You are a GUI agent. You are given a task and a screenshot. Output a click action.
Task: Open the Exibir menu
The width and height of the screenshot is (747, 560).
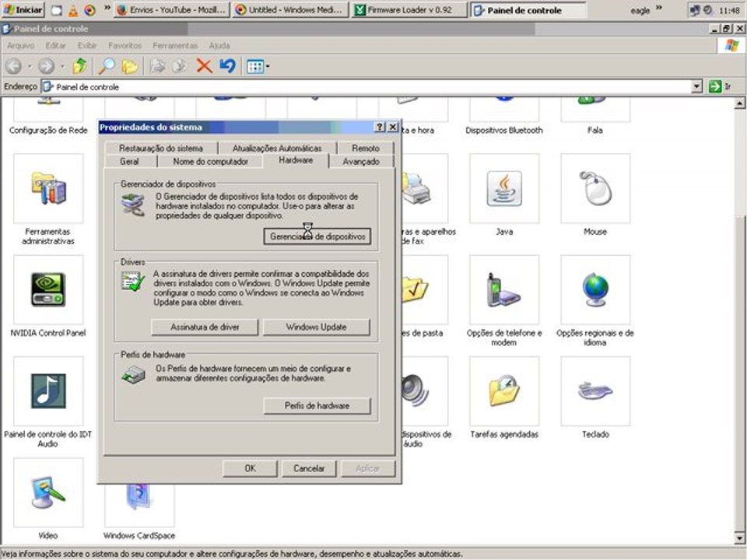pos(87,46)
